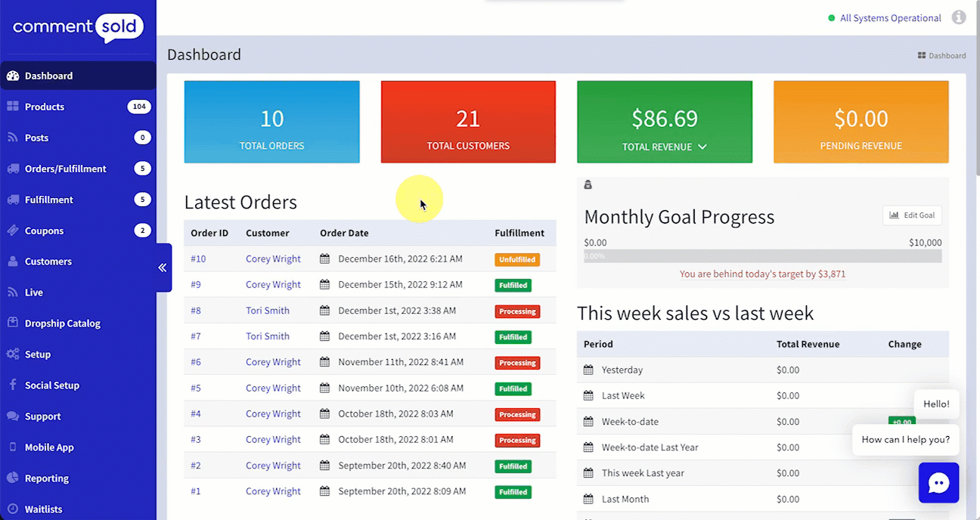Click the monthly goal progress bar

763,256
